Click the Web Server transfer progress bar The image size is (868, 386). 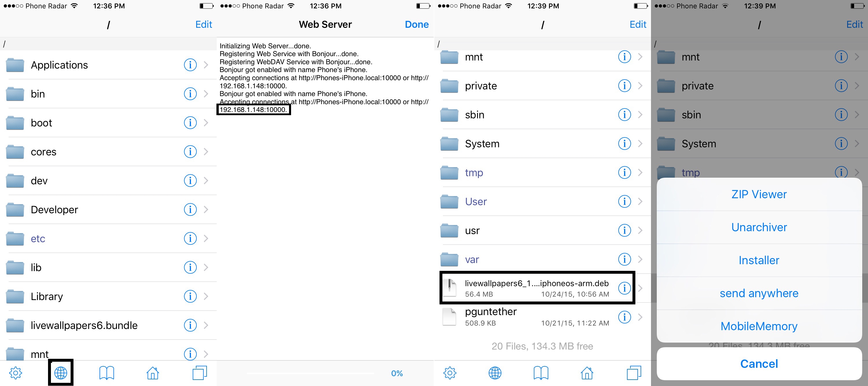310,373
